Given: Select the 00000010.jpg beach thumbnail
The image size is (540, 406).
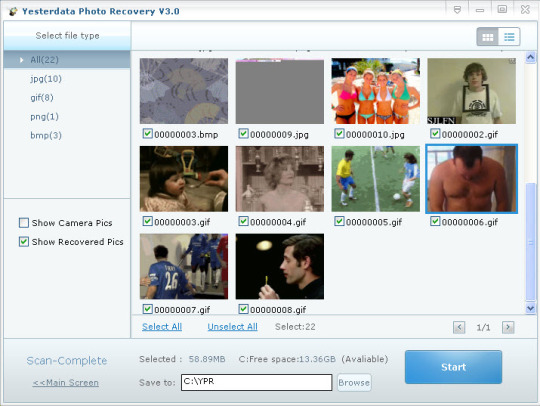Looking at the screenshot, I should coord(376,91).
